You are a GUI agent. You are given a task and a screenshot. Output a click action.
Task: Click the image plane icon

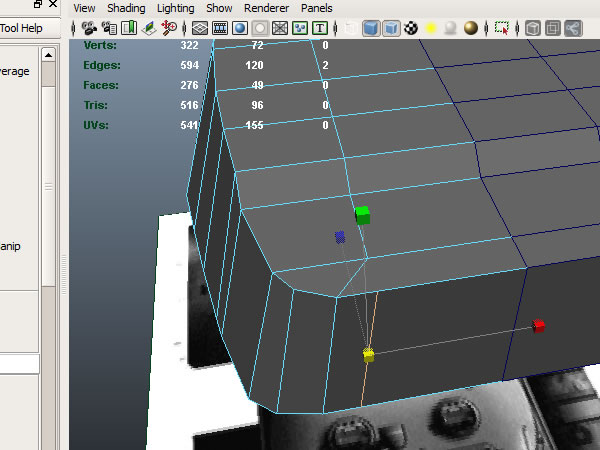149,28
